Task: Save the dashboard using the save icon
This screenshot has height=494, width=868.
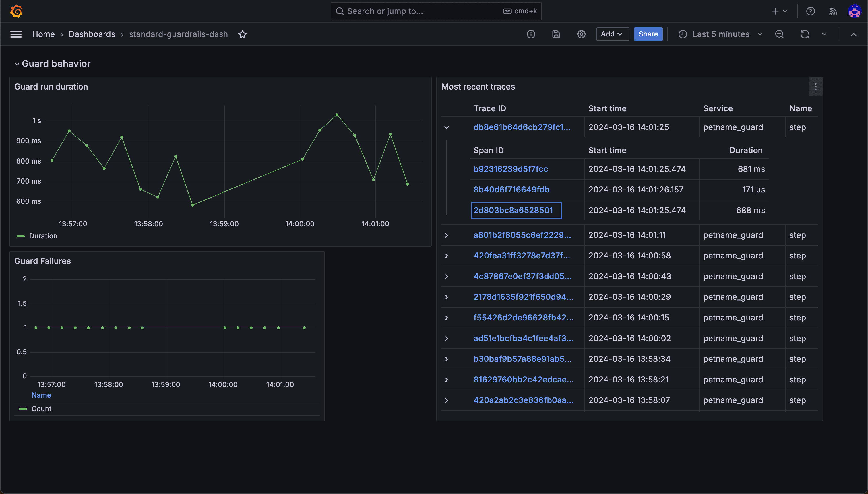Action: click(556, 34)
